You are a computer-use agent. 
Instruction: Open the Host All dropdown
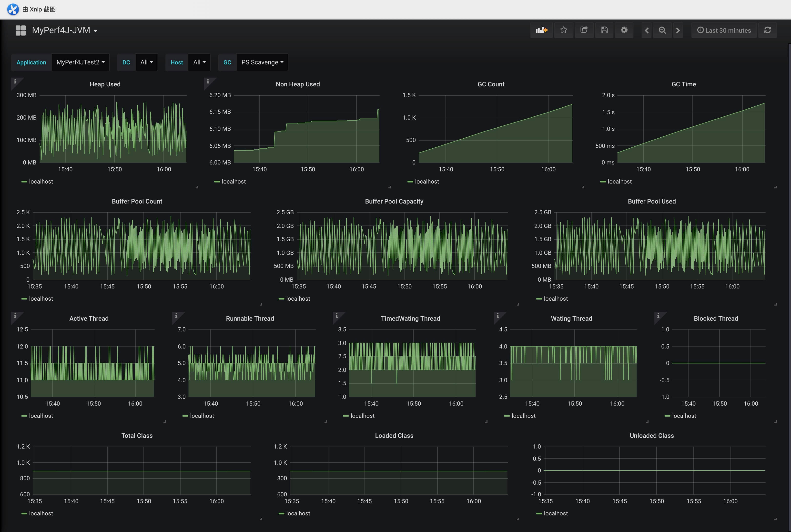pos(199,62)
